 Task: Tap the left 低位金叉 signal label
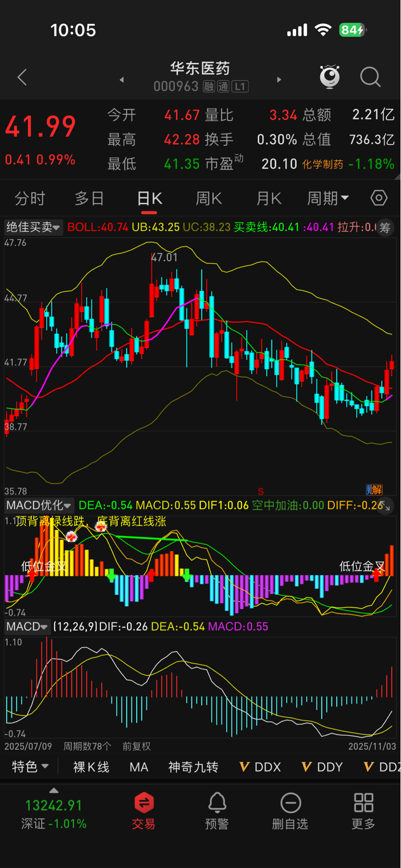point(44,566)
